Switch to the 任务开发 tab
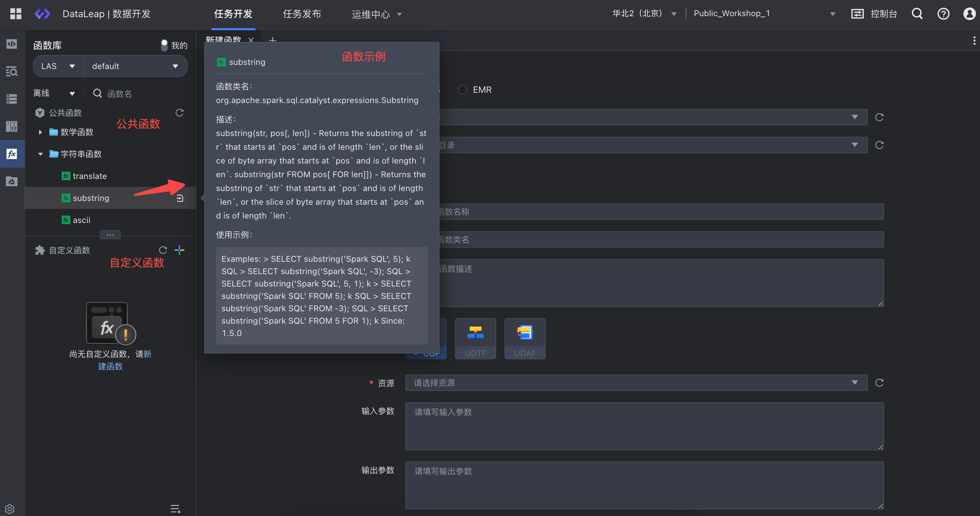980x516 pixels. pos(233,14)
